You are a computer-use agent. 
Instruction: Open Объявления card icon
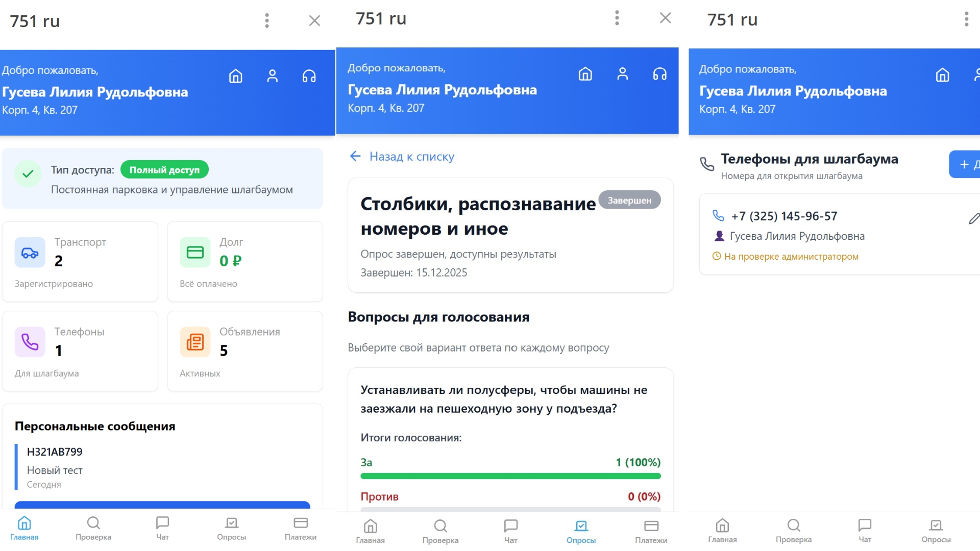point(195,342)
